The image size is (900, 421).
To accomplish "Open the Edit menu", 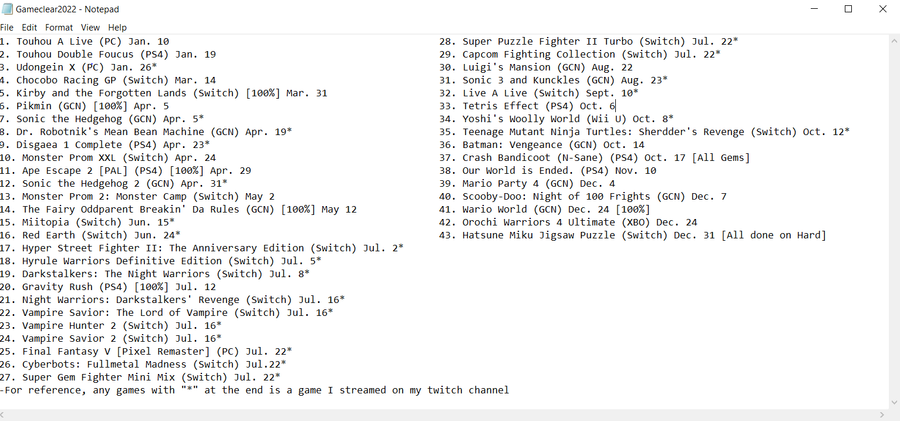I will pyautogui.click(x=29, y=27).
